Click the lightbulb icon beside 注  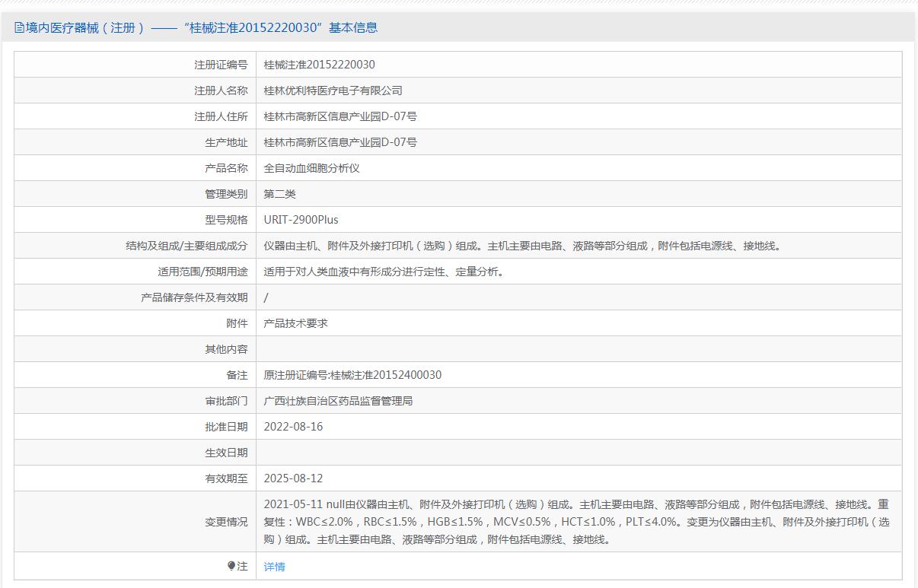(x=231, y=566)
